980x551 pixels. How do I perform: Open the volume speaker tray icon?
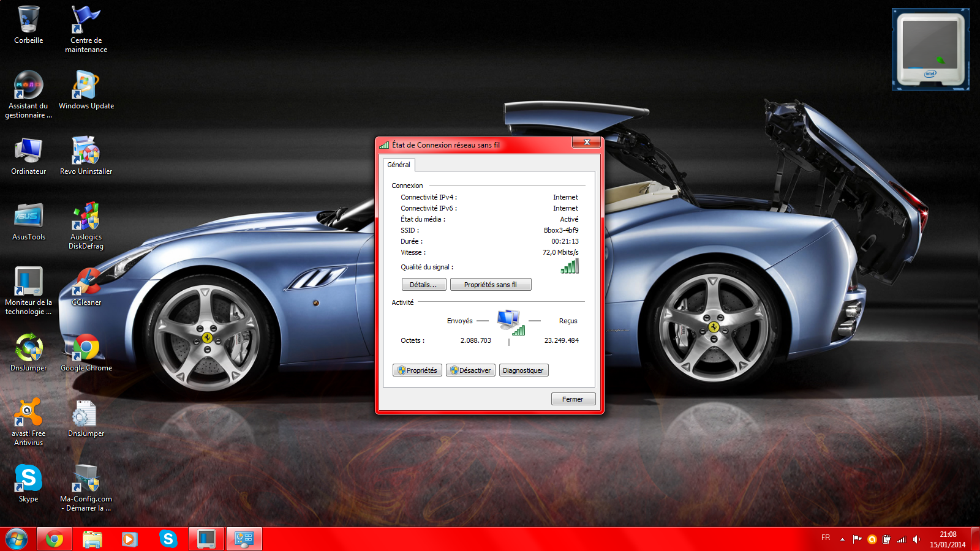coord(916,539)
